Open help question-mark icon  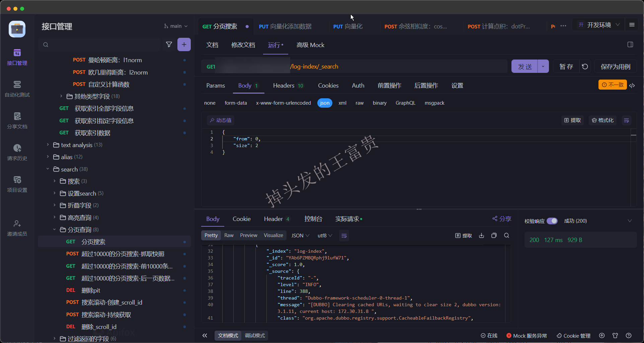[629, 336]
